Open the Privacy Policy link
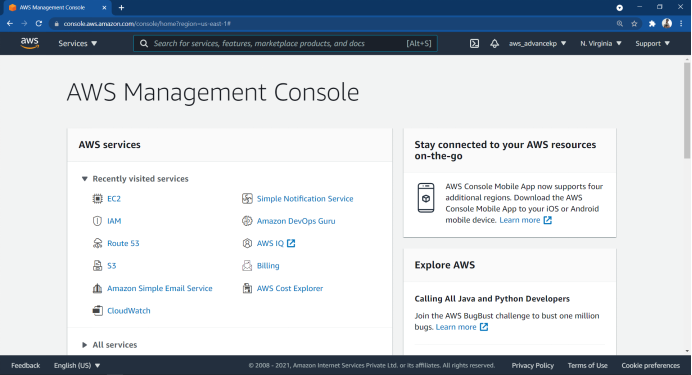 click(533, 365)
